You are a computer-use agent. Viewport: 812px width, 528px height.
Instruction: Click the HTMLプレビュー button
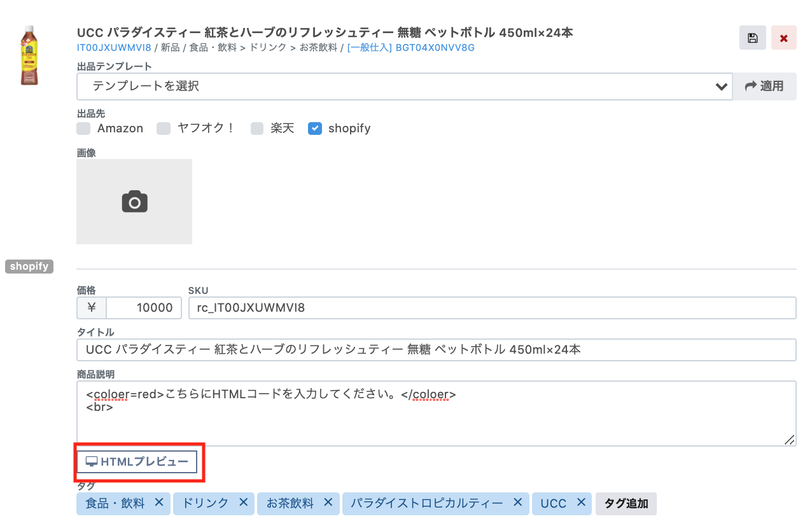137,462
